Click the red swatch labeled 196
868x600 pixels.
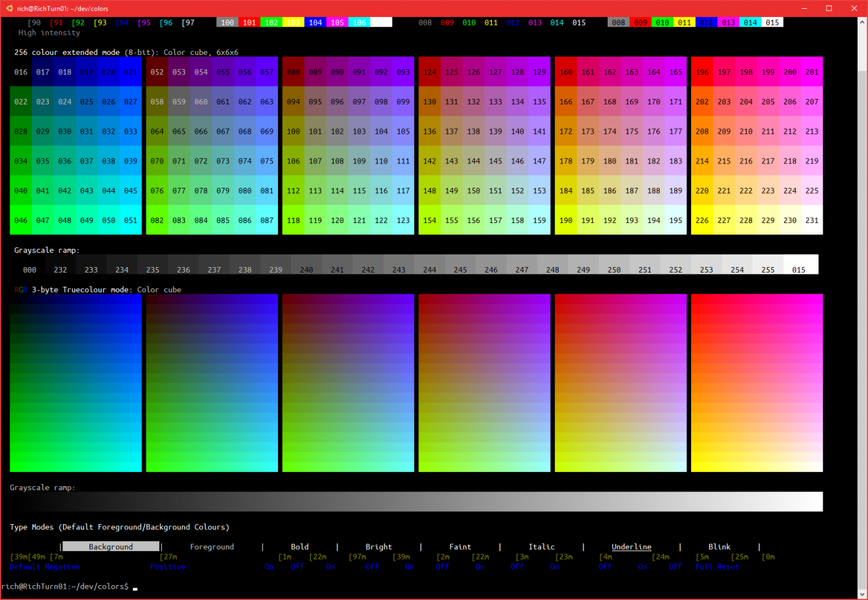tap(702, 72)
